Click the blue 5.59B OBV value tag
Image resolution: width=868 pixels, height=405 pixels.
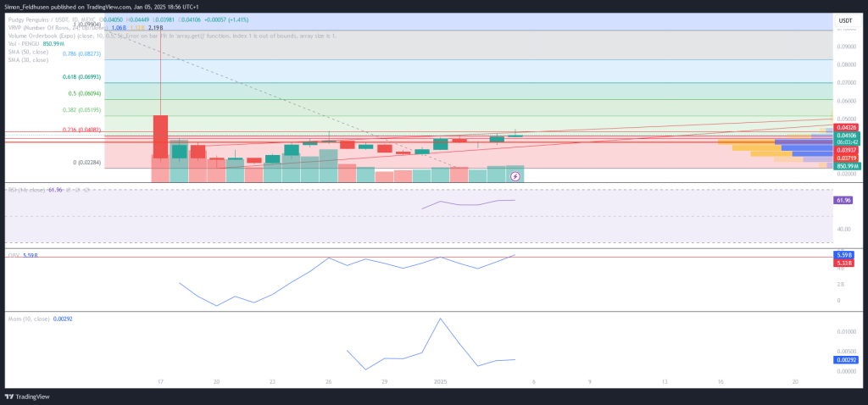(843, 255)
